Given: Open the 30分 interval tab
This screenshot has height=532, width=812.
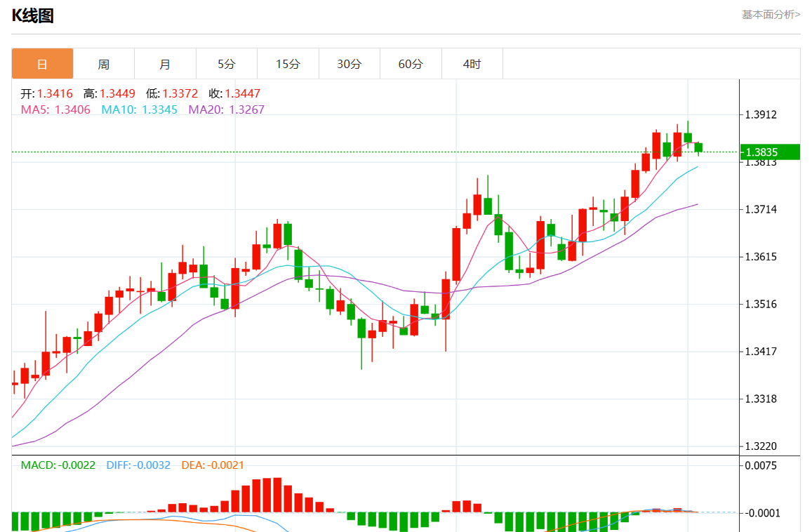Looking at the screenshot, I should 350,64.
